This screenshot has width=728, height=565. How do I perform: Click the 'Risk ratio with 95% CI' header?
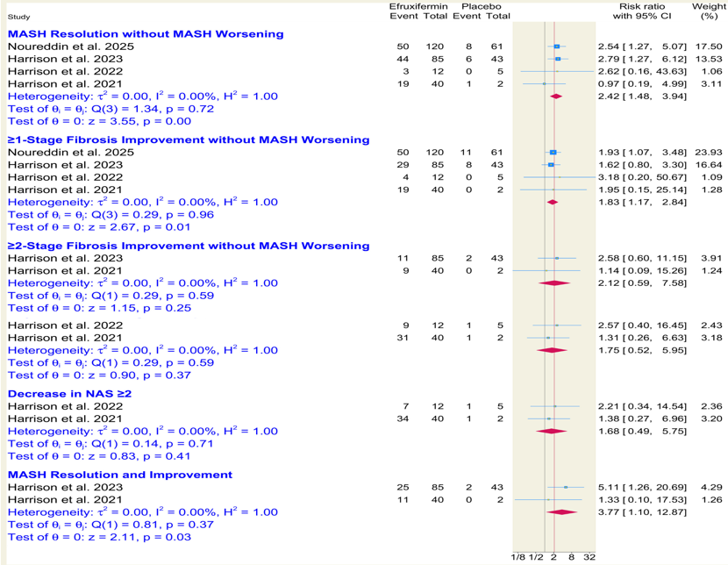[x=642, y=11]
